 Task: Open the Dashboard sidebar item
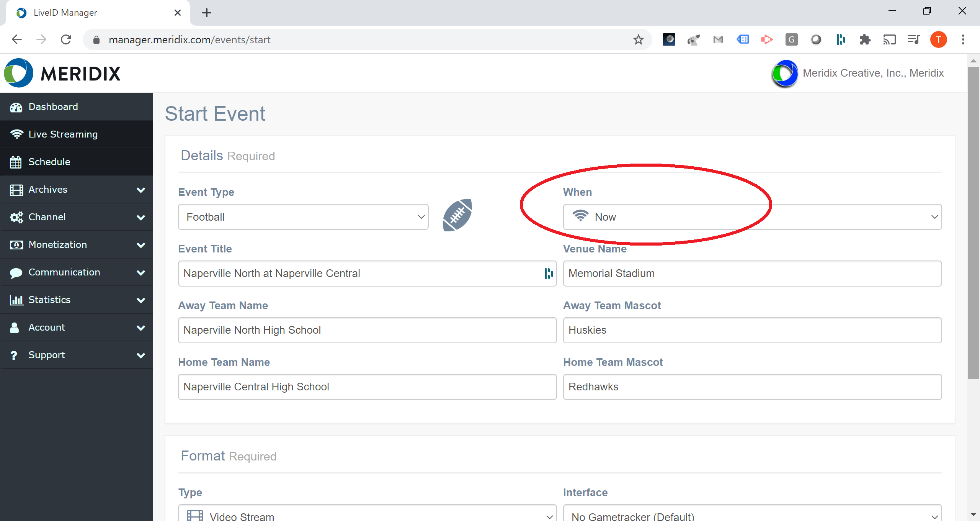pos(53,106)
